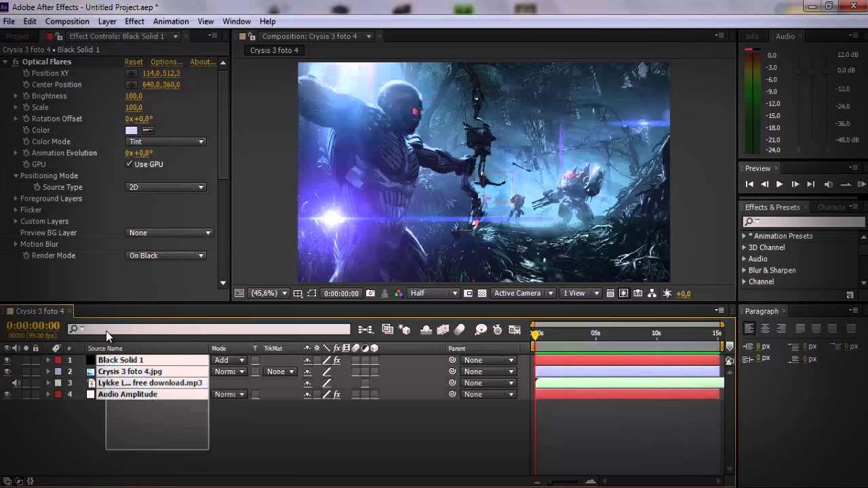Viewport: 868px width, 488px height.
Task: Expand Animation Presets folder
Action: pos(744,236)
